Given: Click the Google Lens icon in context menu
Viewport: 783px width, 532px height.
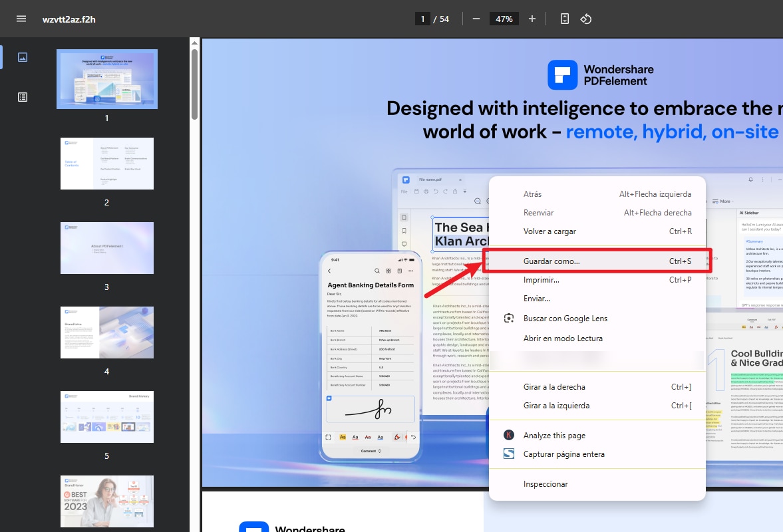Looking at the screenshot, I should point(509,319).
